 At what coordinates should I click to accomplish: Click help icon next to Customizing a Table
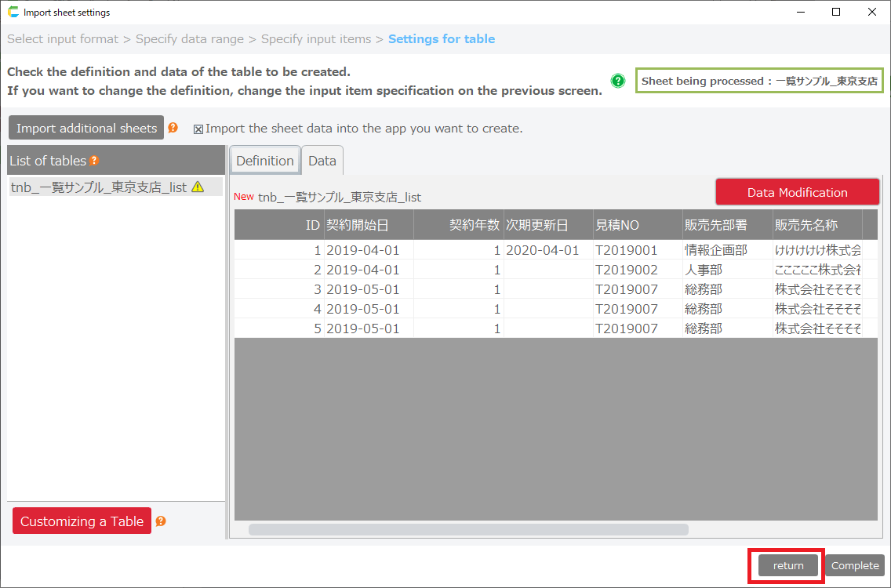tap(161, 521)
